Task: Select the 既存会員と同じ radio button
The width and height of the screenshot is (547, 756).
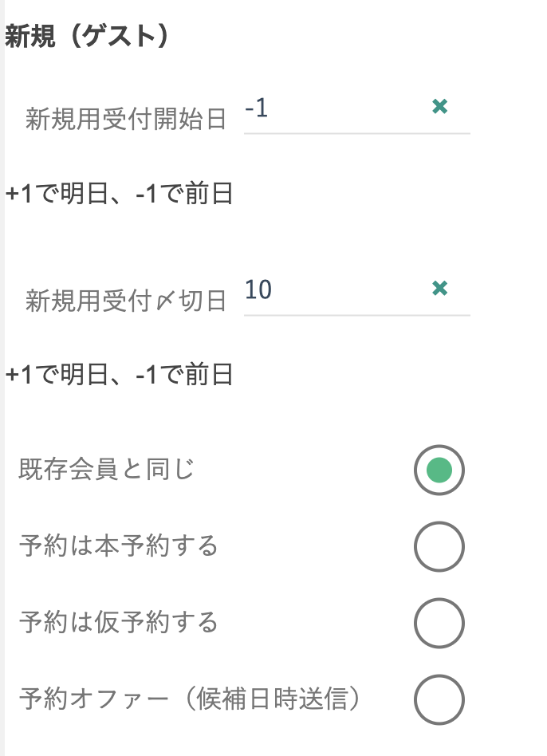Action: click(439, 471)
